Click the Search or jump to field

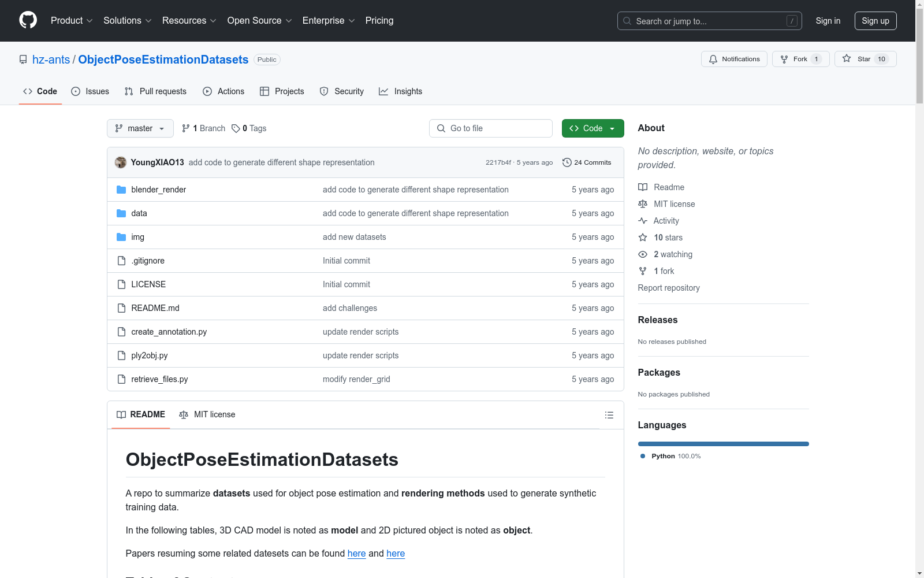pos(710,21)
